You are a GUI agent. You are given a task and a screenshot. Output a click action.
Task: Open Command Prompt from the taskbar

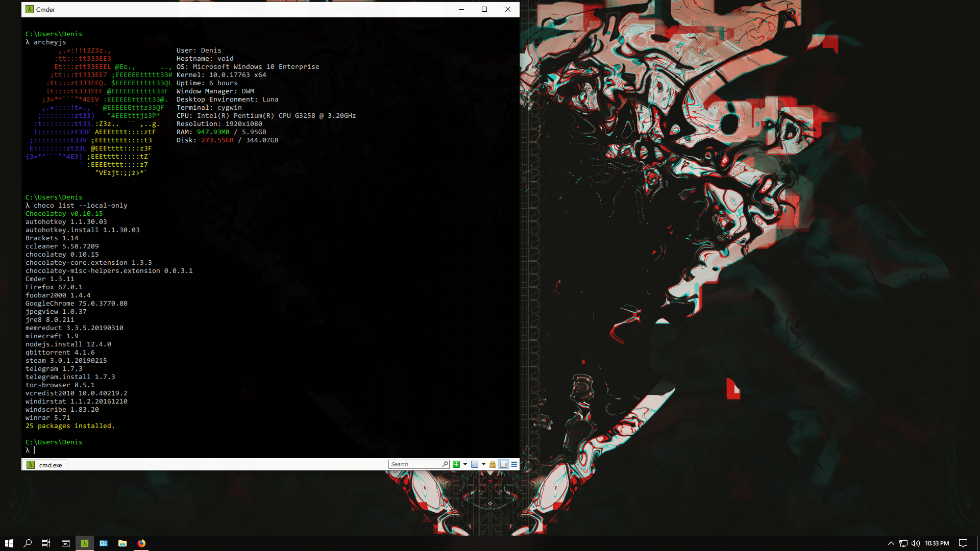66,543
